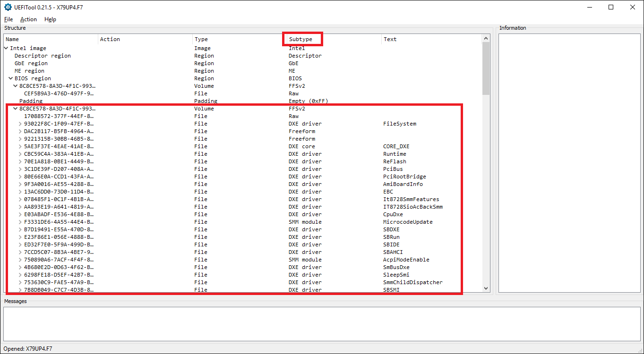Sort by the Name column header
644x354 pixels.
[51, 39]
